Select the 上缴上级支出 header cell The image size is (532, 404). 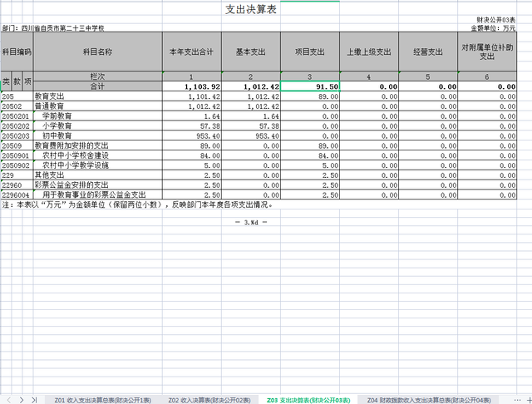click(x=368, y=52)
